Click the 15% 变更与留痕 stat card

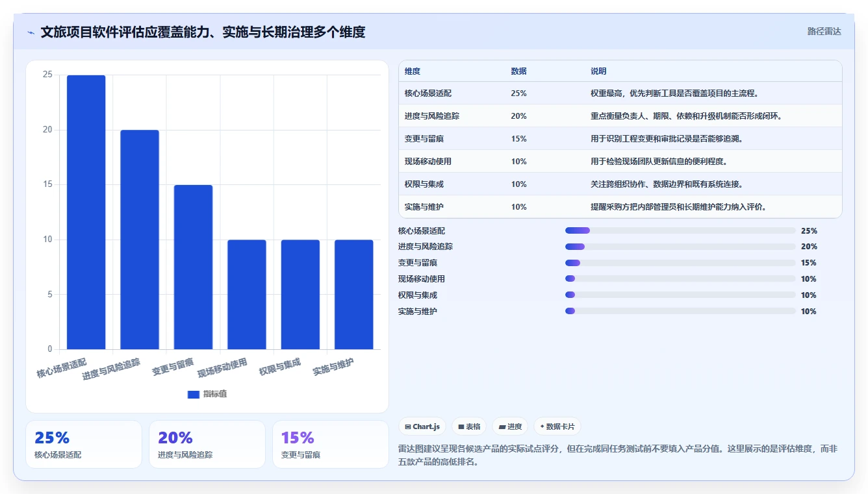coord(331,444)
